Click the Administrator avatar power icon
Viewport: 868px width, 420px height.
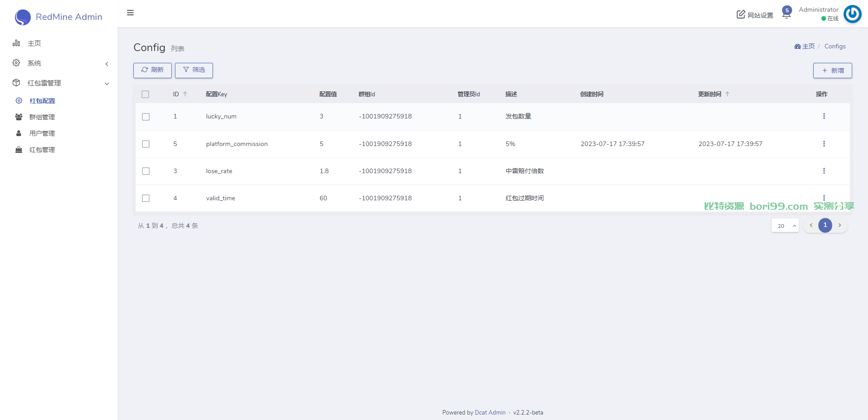coord(853,14)
